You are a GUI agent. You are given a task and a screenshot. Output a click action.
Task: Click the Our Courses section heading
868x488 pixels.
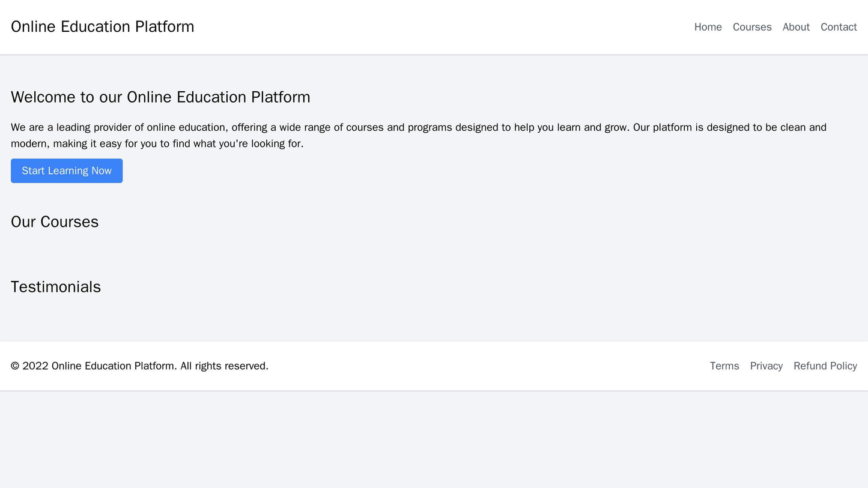click(x=55, y=222)
